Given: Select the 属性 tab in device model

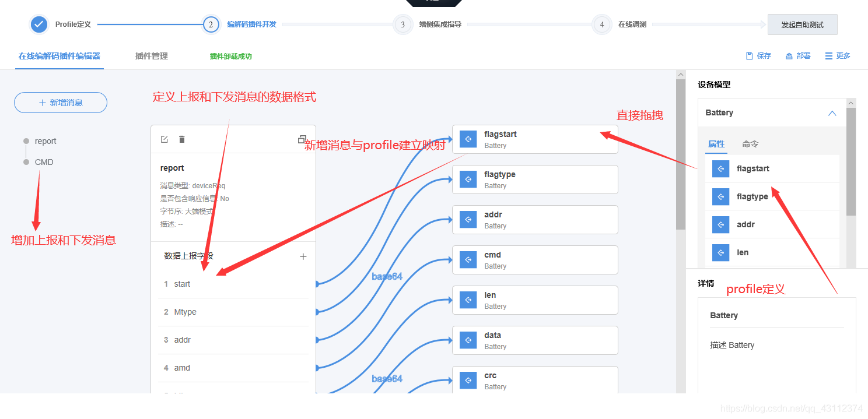Looking at the screenshot, I should tap(716, 144).
